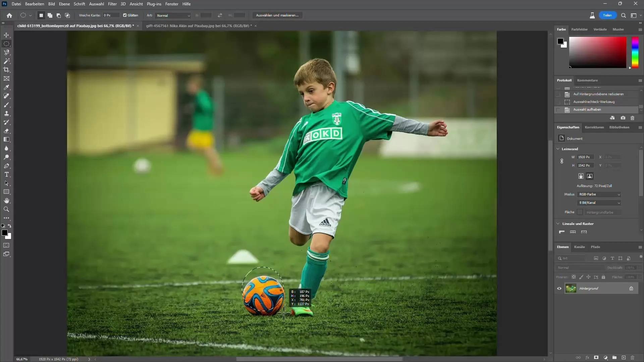Switch to the gift-4567561 document tab
Screen dimensions: 644x362
click(199, 26)
